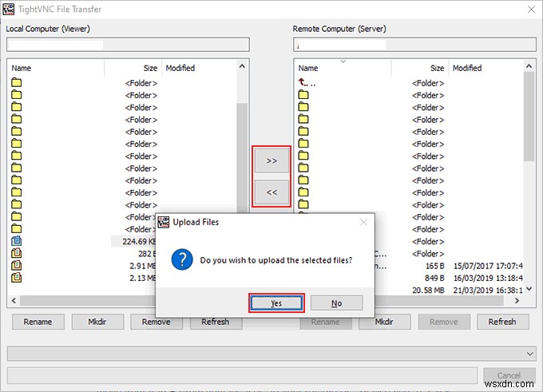Confirm the upload by clicking Yes

pos(276,303)
